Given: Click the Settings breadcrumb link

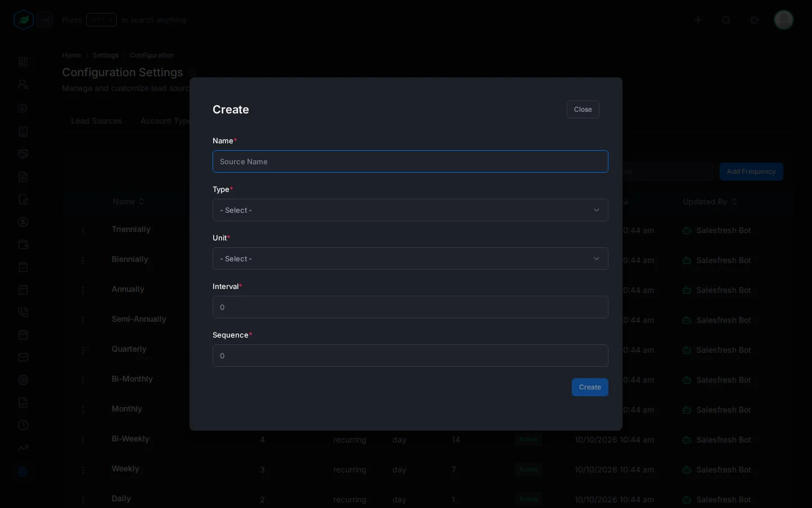Looking at the screenshot, I should 105,55.
